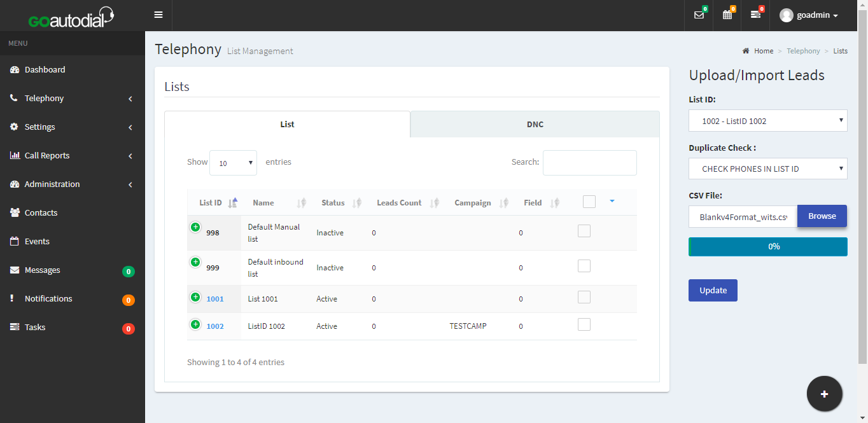Image resolution: width=868 pixels, height=423 pixels.
Task: Check the checkbox for list 998
Action: [584, 231]
